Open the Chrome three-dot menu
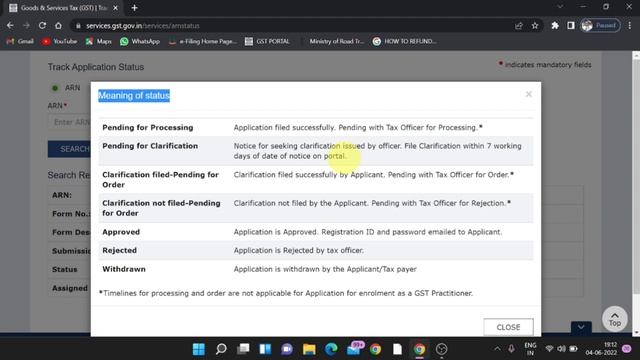This screenshot has height=360, width=640. pos(629,25)
